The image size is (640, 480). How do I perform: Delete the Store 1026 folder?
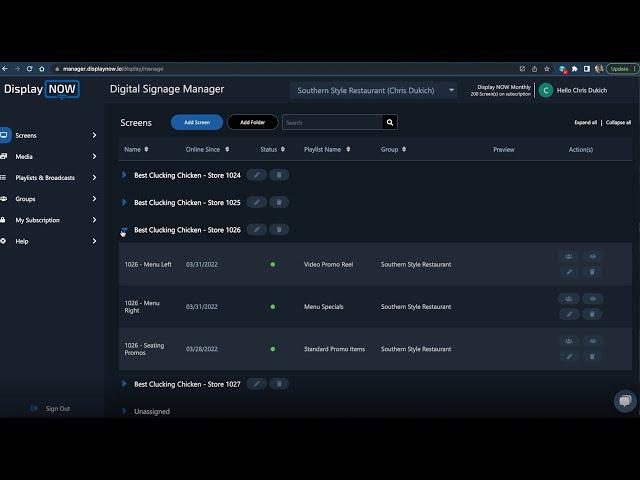(x=279, y=230)
